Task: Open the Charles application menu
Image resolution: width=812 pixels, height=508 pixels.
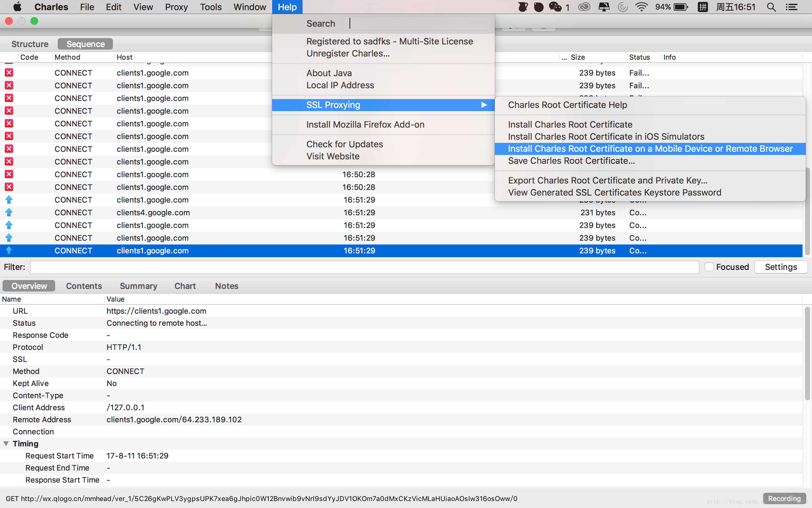Action: [51, 7]
